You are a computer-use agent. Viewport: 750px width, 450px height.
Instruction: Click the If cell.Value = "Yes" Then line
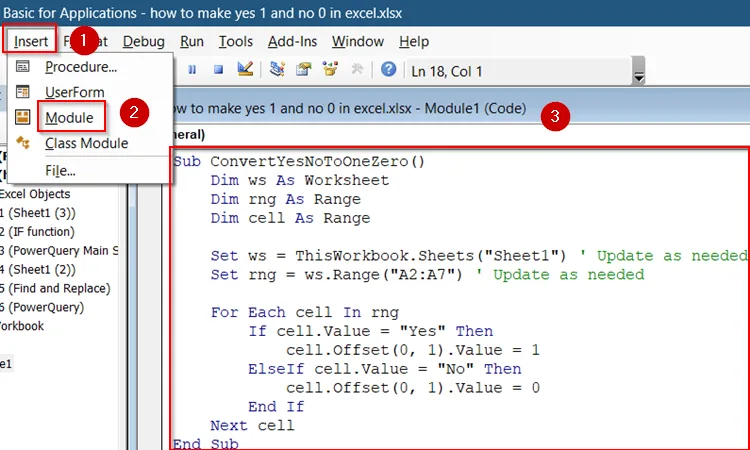click(x=370, y=331)
